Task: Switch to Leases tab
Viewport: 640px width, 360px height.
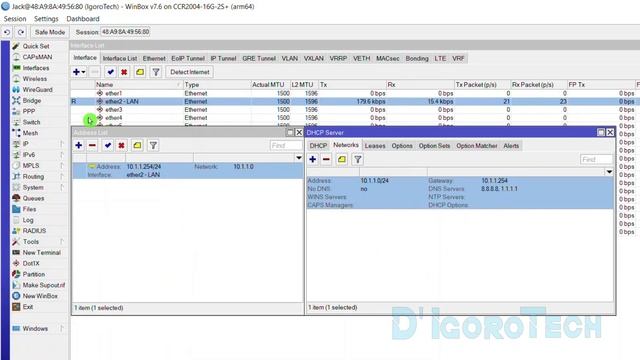Action: click(x=375, y=146)
